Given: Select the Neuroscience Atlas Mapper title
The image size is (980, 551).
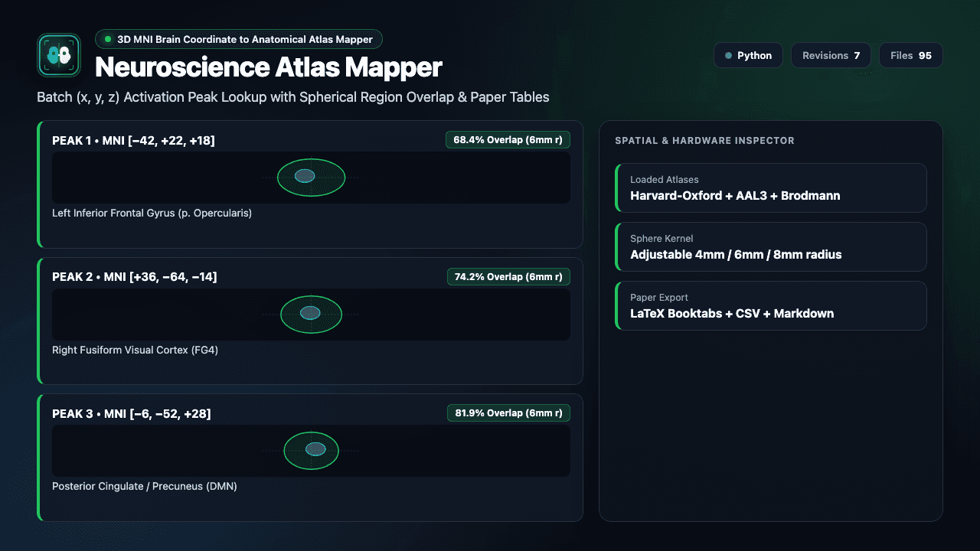Looking at the screenshot, I should click(269, 67).
